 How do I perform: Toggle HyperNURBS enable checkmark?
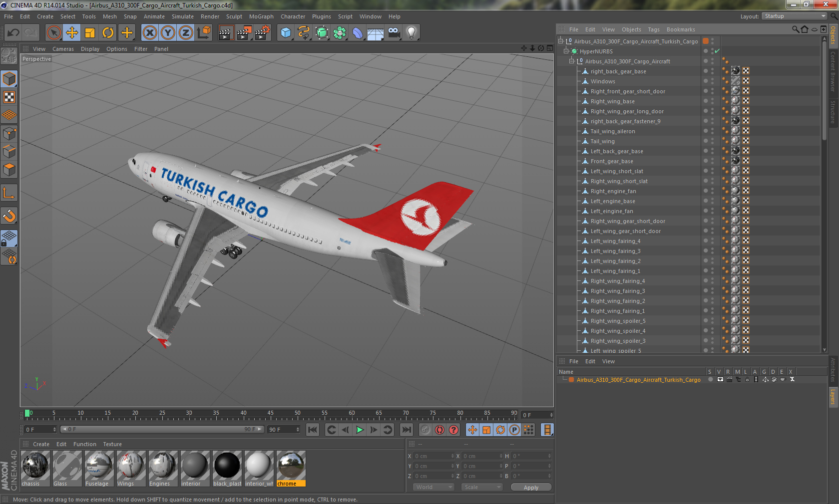pos(717,51)
